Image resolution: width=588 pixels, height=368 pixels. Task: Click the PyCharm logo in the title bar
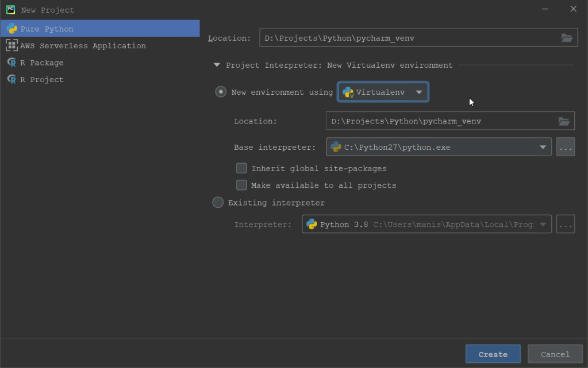pos(10,10)
